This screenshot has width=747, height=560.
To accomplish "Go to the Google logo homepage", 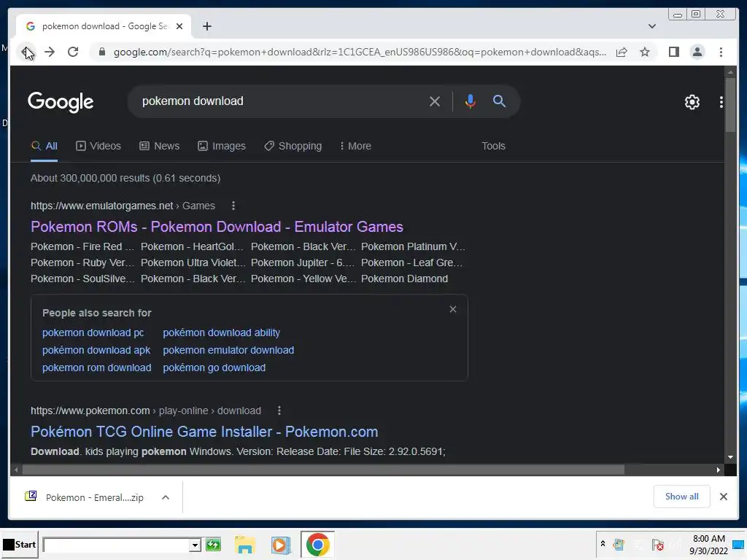I will 61,101.
